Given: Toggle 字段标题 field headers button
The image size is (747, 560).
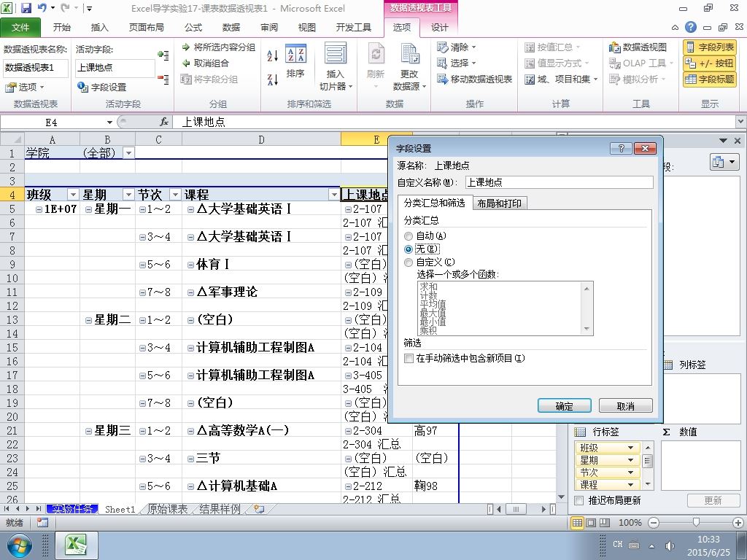Looking at the screenshot, I should point(710,79).
